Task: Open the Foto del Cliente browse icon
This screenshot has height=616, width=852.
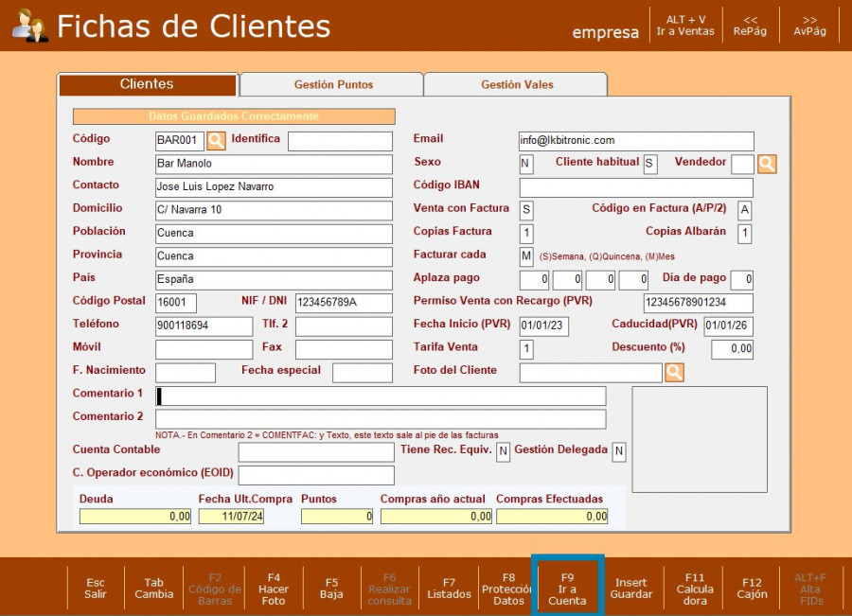Action: 674,373
